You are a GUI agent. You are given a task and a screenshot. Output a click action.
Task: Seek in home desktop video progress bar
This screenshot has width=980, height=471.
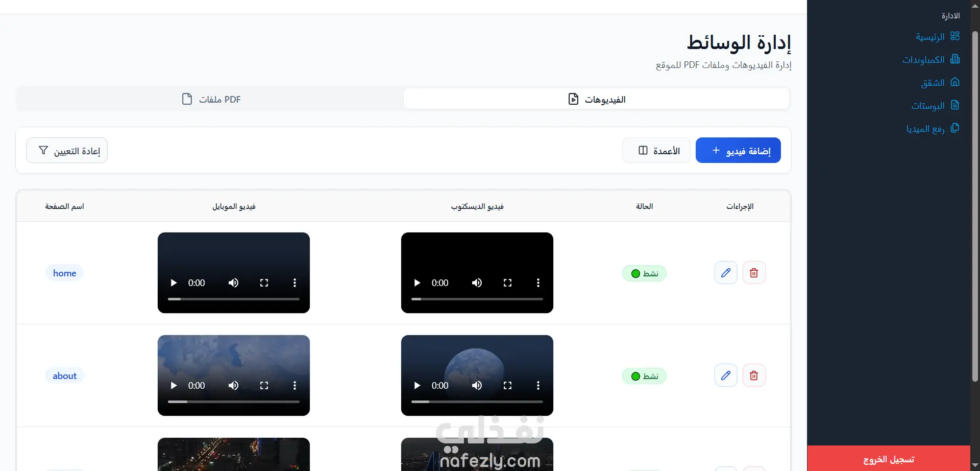point(477,299)
